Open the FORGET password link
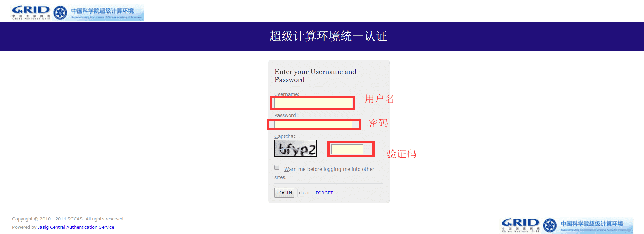Screen dimensions: 644x234 pyautogui.click(x=324, y=193)
